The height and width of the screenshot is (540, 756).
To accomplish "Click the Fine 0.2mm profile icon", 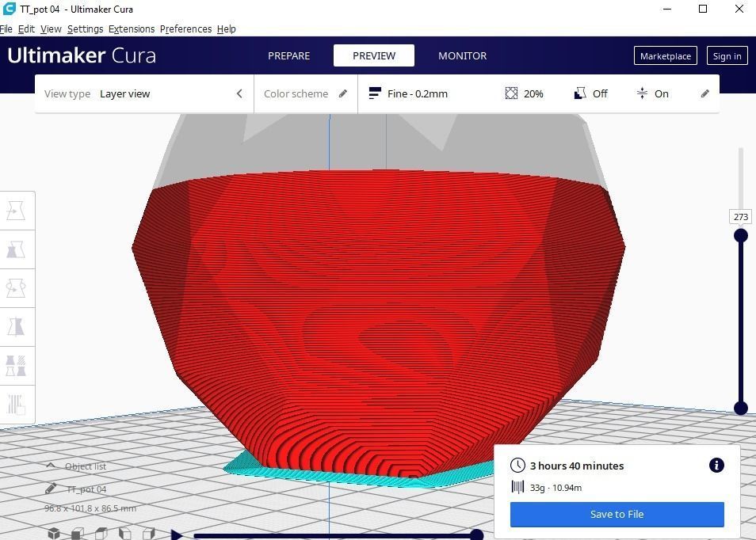I will 375,93.
